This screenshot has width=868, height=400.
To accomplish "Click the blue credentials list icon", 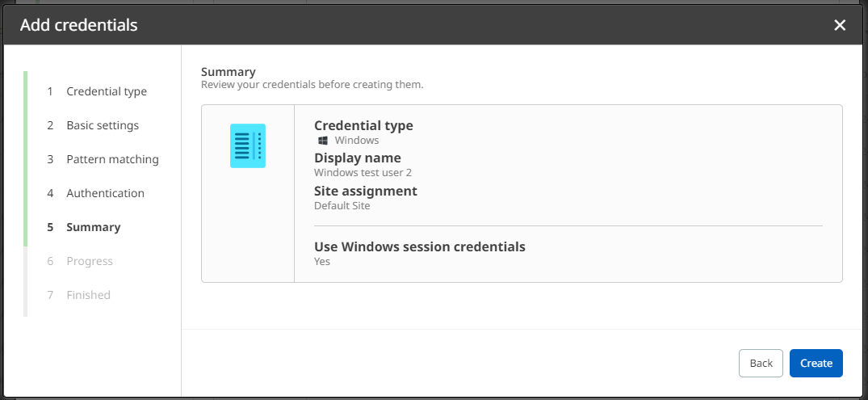I will (x=248, y=146).
